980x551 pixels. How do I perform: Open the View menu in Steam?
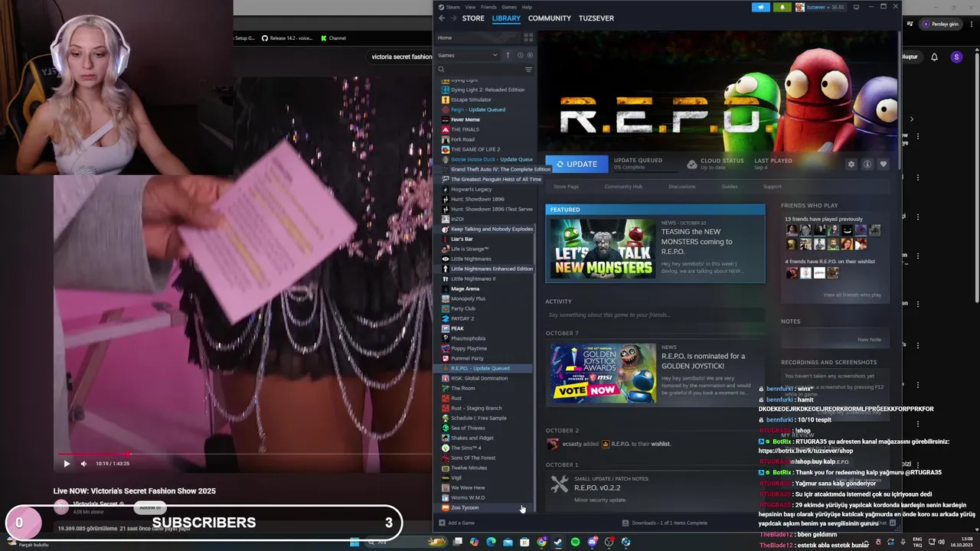point(470,7)
